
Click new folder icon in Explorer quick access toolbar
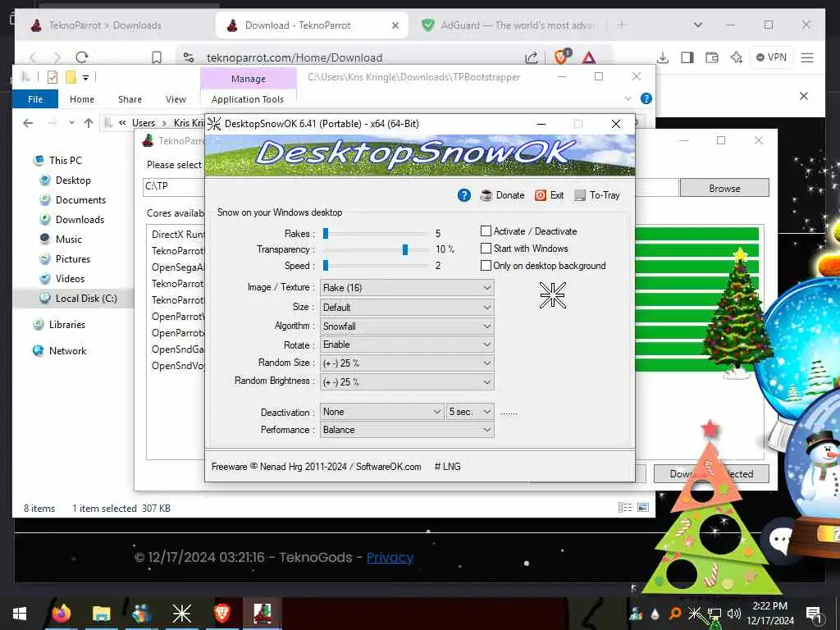[71, 77]
